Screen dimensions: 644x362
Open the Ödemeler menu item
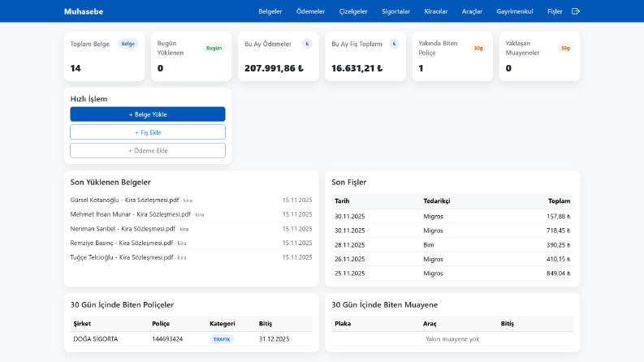pos(310,11)
